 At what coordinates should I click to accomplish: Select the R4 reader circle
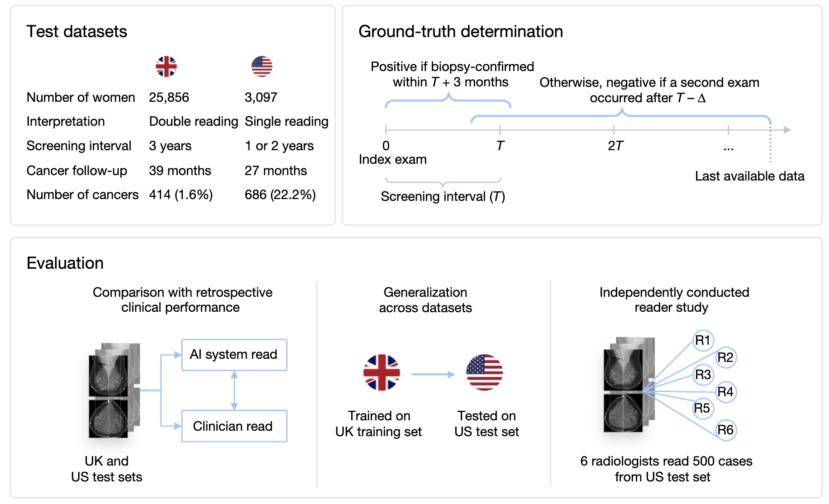coord(725,392)
